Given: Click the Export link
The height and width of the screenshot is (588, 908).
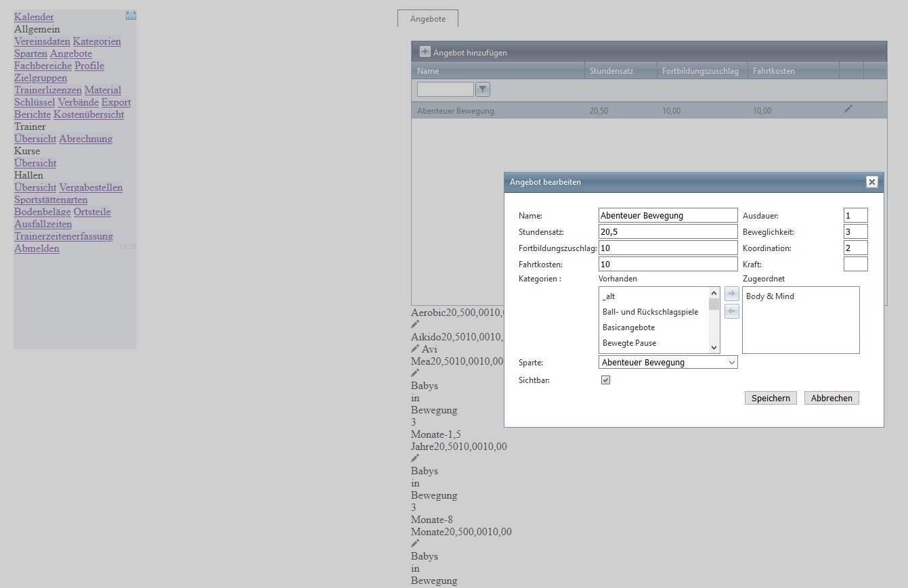Looking at the screenshot, I should (116, 102).
